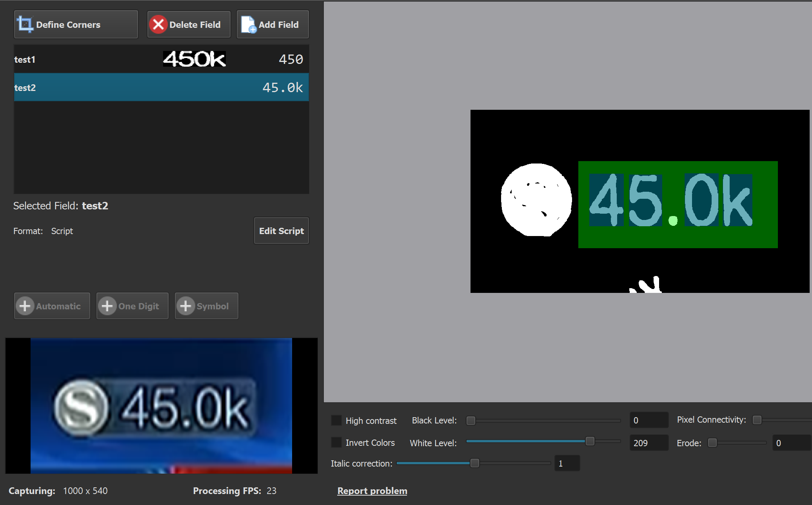
Task: Click the One Digit plus icon
Action: (x=107, y=306)
